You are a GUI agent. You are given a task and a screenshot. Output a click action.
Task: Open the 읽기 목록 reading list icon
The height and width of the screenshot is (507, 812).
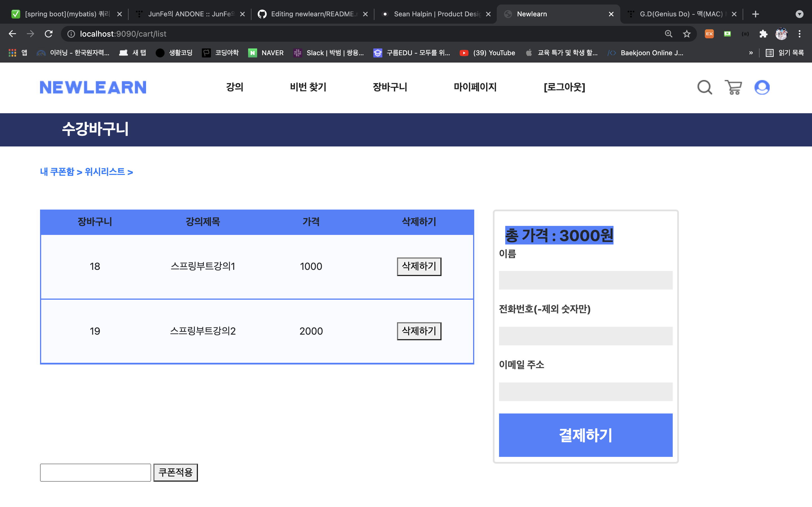pyautogui.click(x=769, y=53)
